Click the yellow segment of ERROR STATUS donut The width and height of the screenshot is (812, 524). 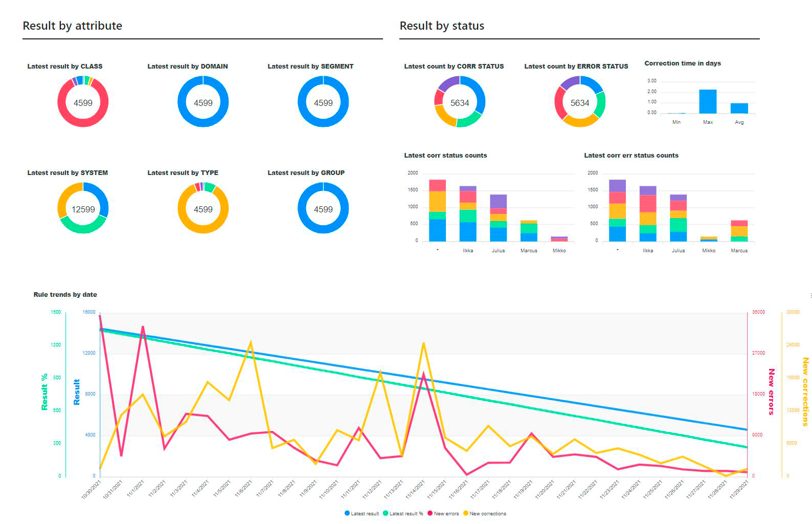[x=580, y=122]
